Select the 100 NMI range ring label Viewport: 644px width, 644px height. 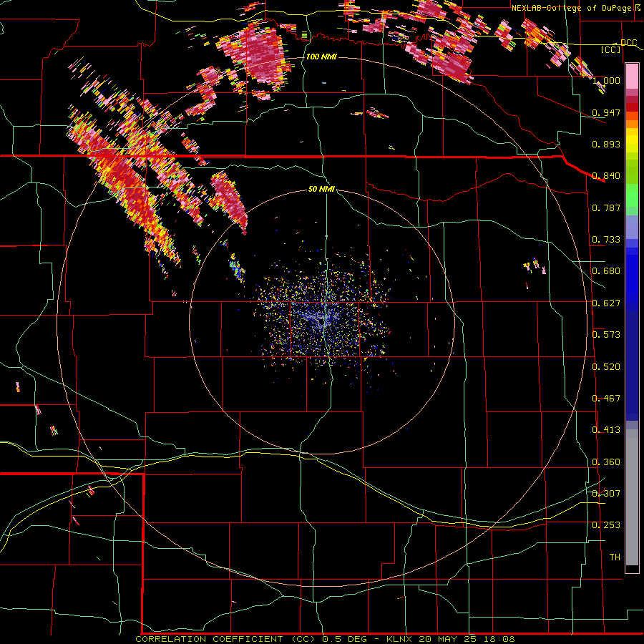coord(321,57)
